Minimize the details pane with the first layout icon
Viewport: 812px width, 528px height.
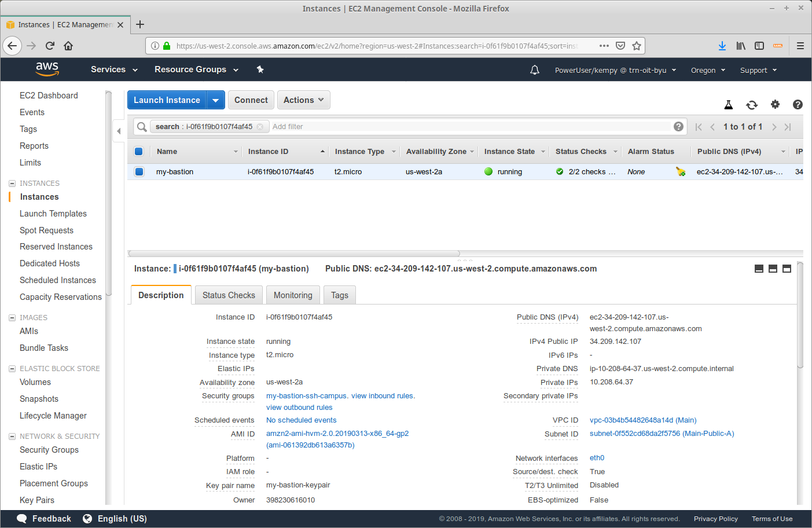(759, 269)
